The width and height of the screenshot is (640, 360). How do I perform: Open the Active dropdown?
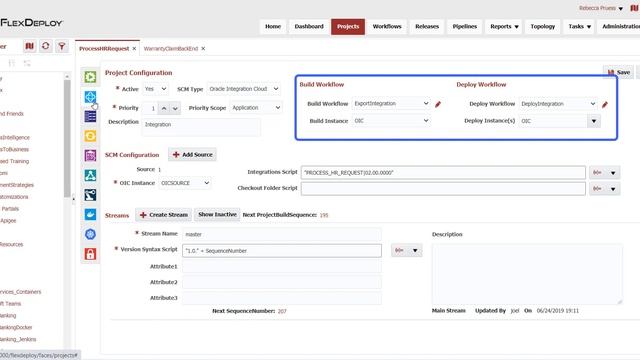155,89
